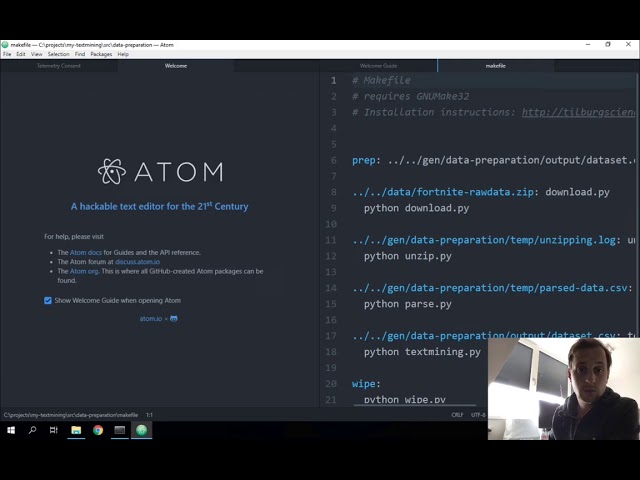640x480 pixels.
Task: Open the File menu
Action: tap(7, 54)
